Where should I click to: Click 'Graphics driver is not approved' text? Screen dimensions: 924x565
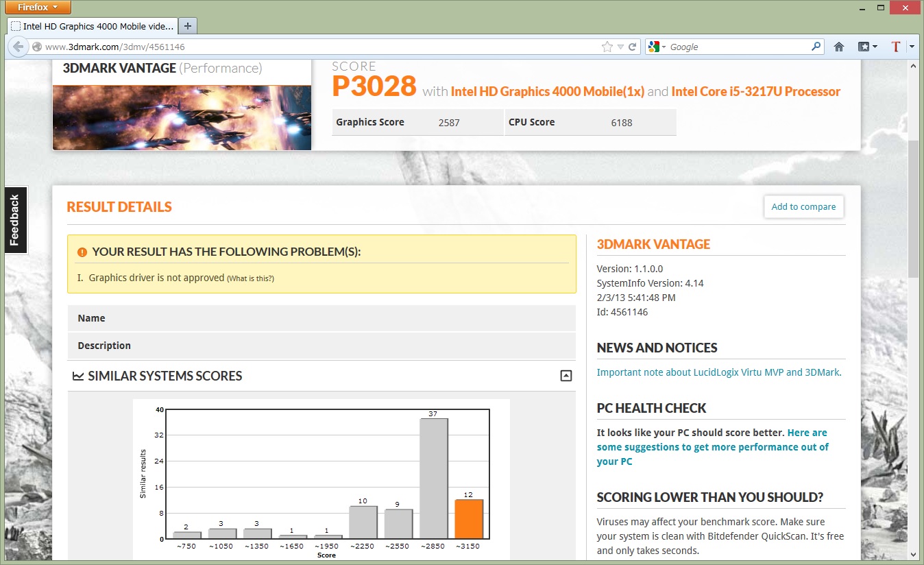click(157, 278)
